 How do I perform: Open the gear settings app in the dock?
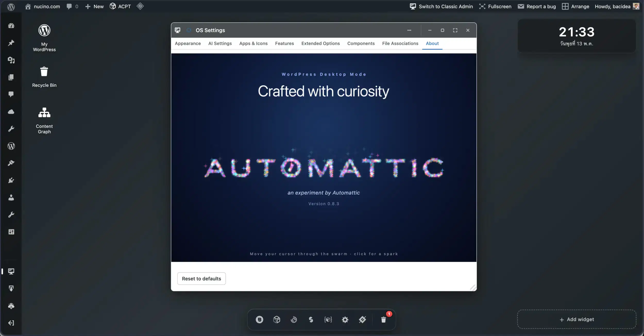click(345, 320)
